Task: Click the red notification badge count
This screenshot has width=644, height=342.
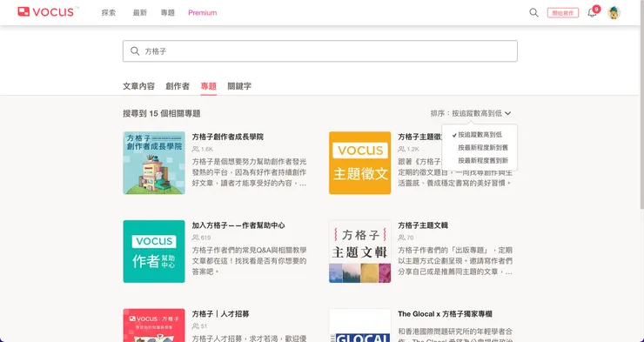Action: [596, 9]
